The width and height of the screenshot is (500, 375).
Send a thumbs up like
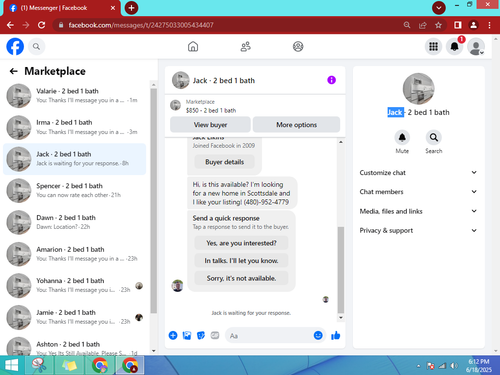click(336, 335)
